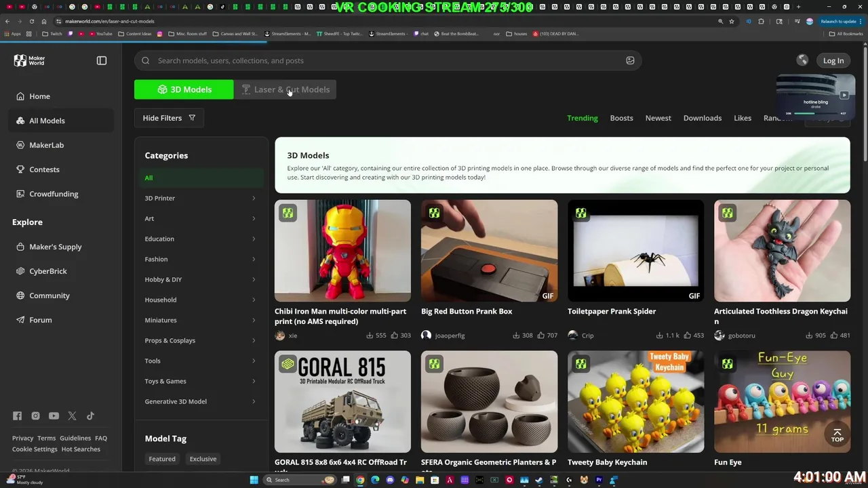Image resolution: width=868 pixels, height=488 pixels.
Task: Open MakerWorld YouTube icon
Action: tap(54, 416)
